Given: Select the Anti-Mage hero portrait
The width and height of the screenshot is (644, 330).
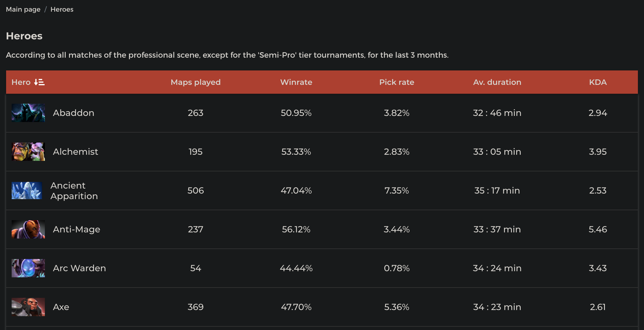Looking at the screenshot, I should coord(28,229).
